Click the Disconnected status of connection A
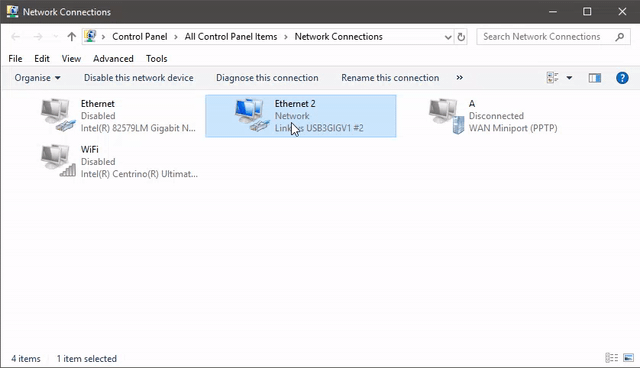Viewport: 640px width, 368px height. 496,116
